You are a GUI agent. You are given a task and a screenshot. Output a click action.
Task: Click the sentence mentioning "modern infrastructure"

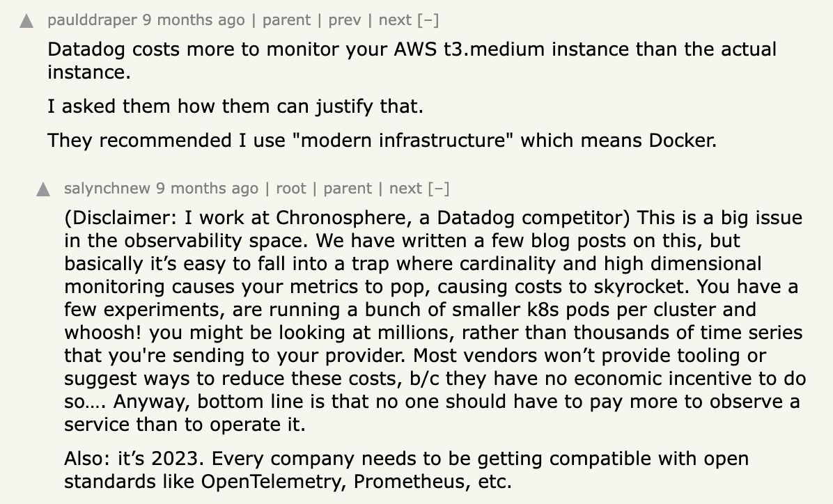[382, 140]
